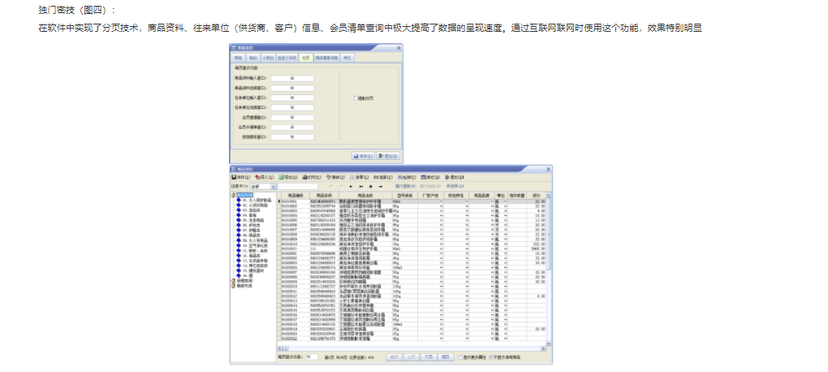828x372 pixels.
Task: Click the 保存 button in options dialog
Action: pos(363,156)
